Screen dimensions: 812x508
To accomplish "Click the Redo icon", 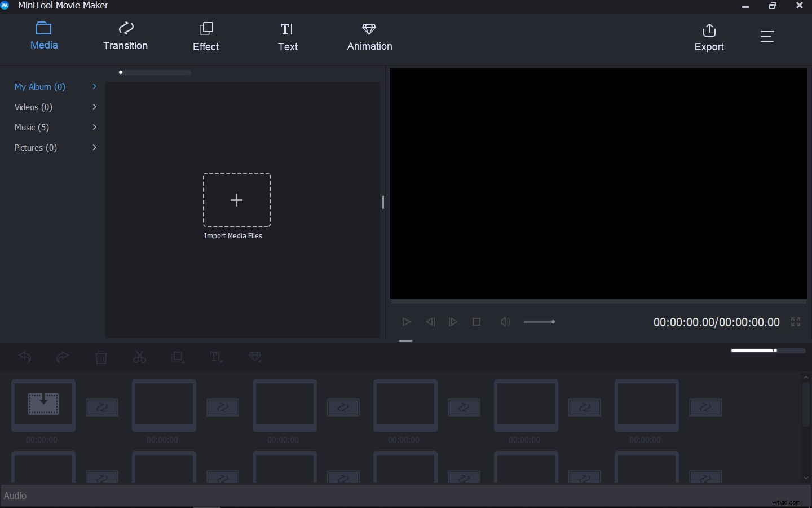I will 62,358.
